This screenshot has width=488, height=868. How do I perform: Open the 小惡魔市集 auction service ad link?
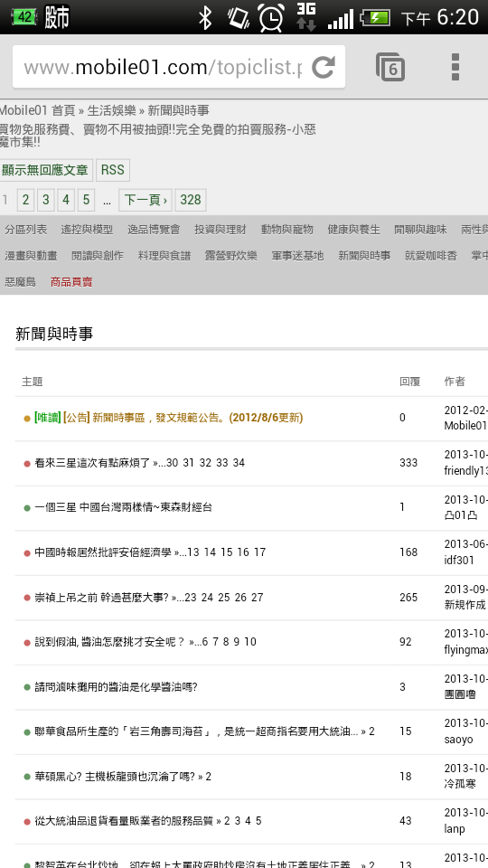(157, 136)
